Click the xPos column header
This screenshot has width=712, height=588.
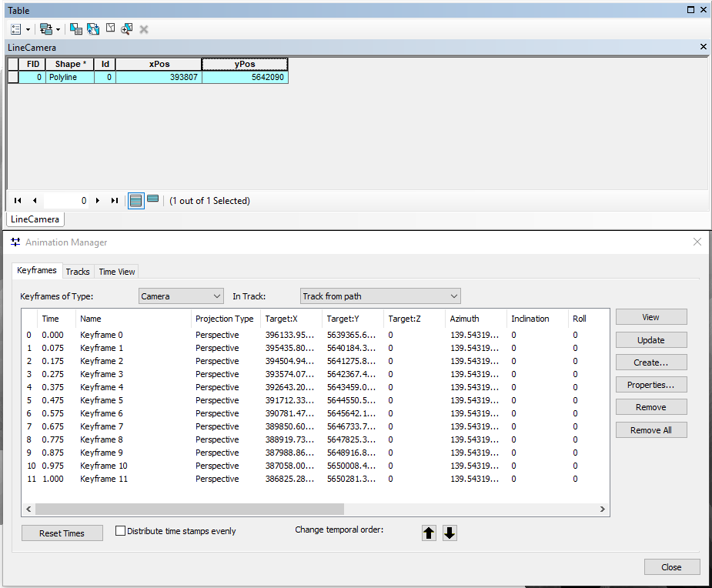[159, 64]
